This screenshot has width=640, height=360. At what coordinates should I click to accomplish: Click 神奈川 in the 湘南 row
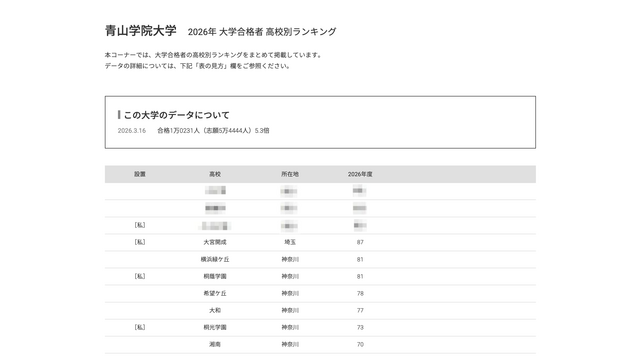290,344
